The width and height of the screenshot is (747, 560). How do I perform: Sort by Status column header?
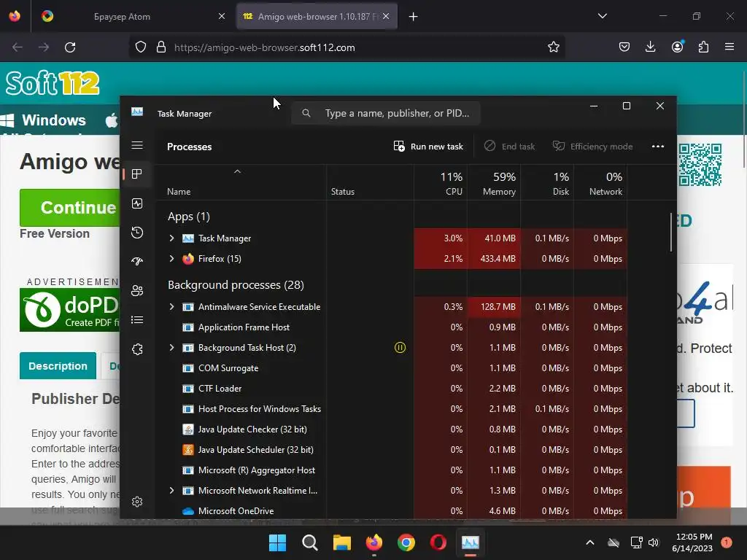(343, 192)
